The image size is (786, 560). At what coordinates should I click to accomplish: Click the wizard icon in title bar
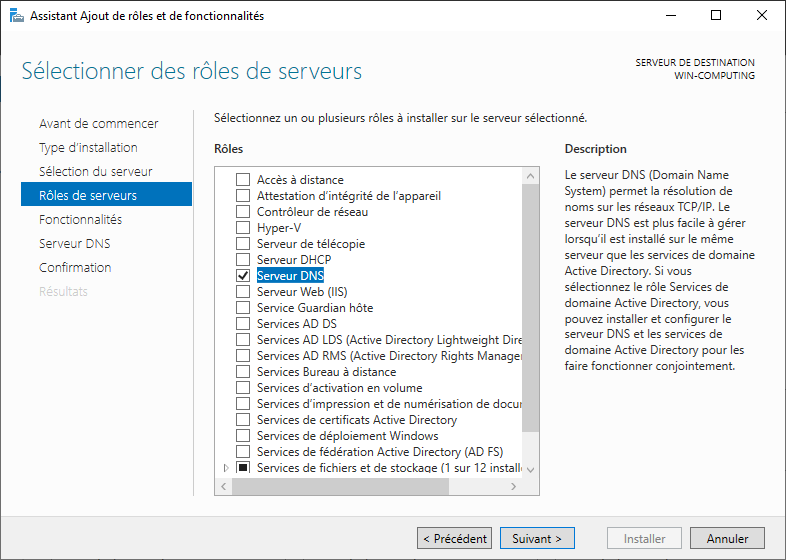[13, 15]
